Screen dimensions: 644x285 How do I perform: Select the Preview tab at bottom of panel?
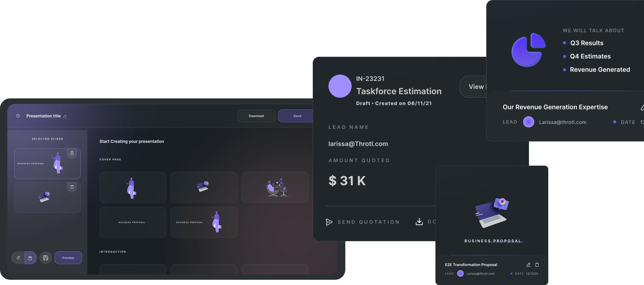(x=68, y=258)
